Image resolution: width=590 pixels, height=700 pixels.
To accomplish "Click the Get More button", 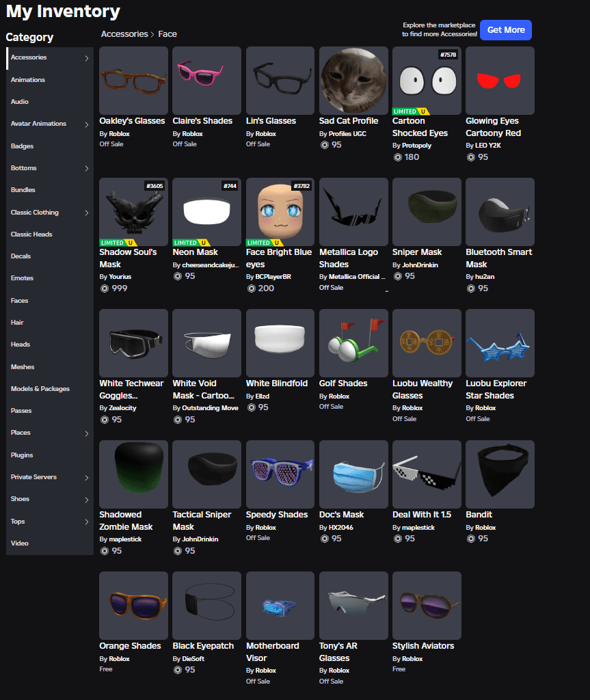I will point(506,30).
